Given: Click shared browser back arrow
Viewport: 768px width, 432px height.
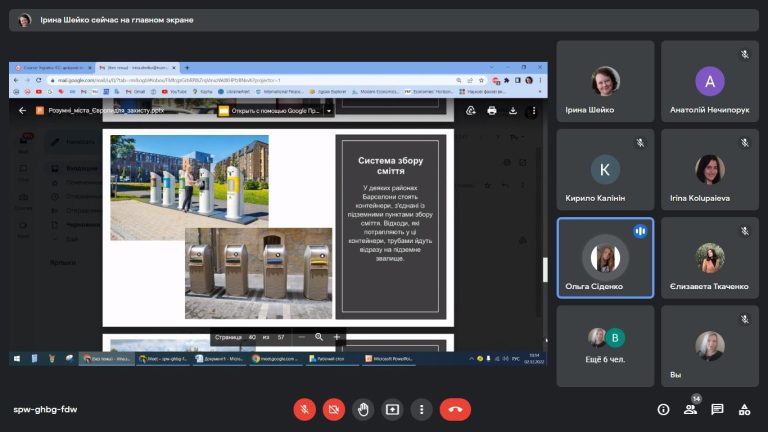Looking at the screenshot, I should click(16, 80).
